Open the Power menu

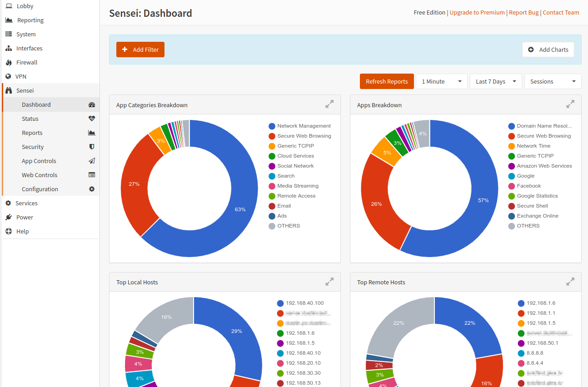click(50, 217)
